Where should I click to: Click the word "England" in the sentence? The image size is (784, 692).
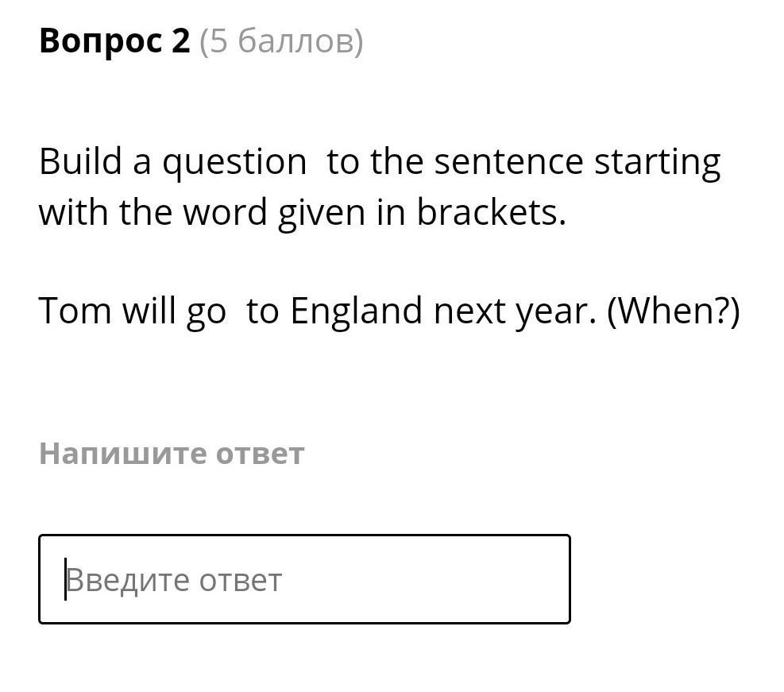(x=357, y=311)
